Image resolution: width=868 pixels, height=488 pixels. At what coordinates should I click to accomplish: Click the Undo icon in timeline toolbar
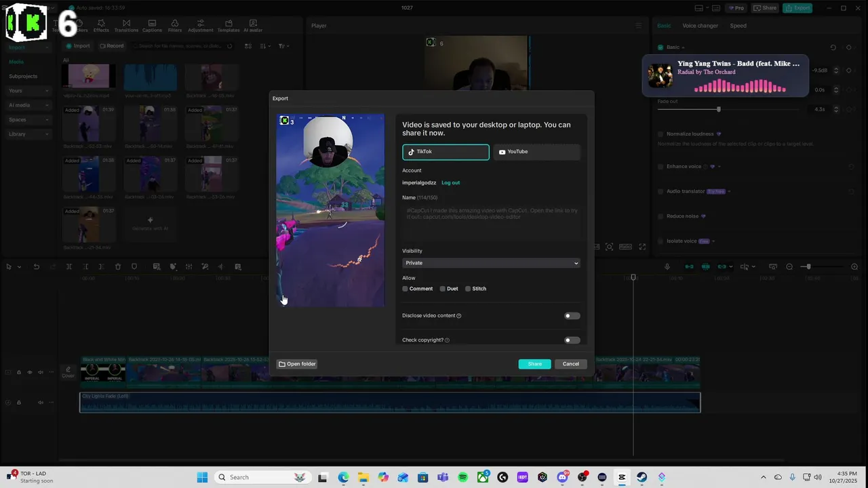click(x=37, y=267)
